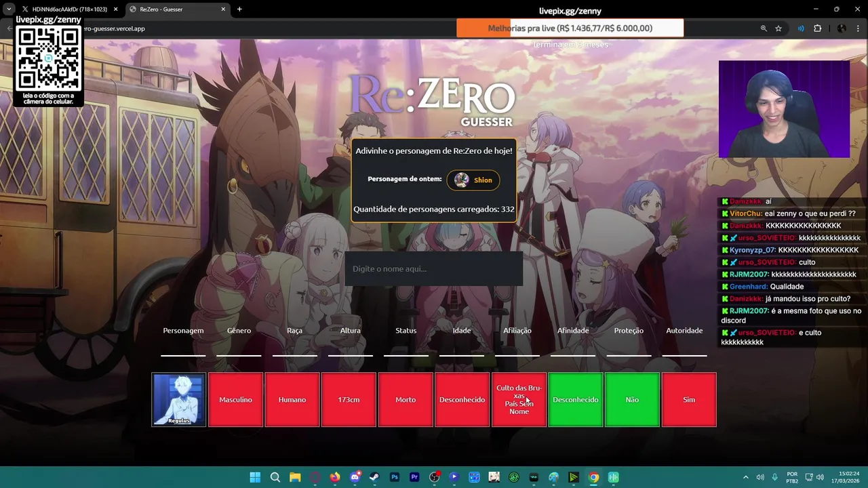Click the address bar URL
Viewport: 868px width, 488px height.
click(x=114, y=28)
